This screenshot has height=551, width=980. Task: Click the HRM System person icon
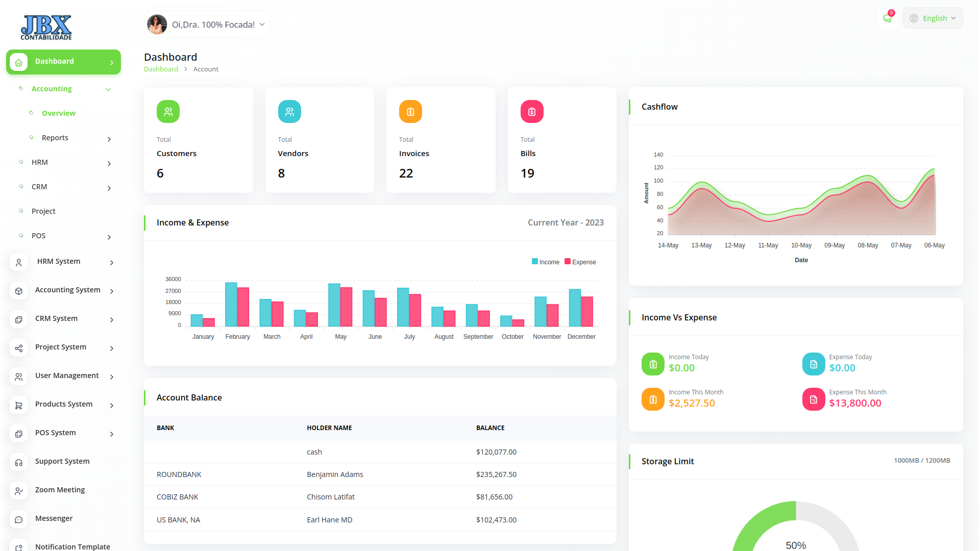point(19,262)
